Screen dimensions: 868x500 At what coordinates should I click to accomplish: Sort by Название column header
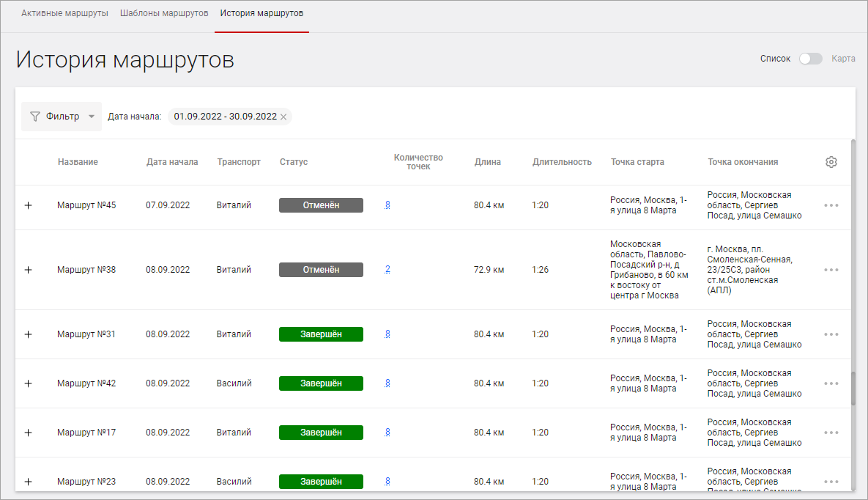point(78,162)
